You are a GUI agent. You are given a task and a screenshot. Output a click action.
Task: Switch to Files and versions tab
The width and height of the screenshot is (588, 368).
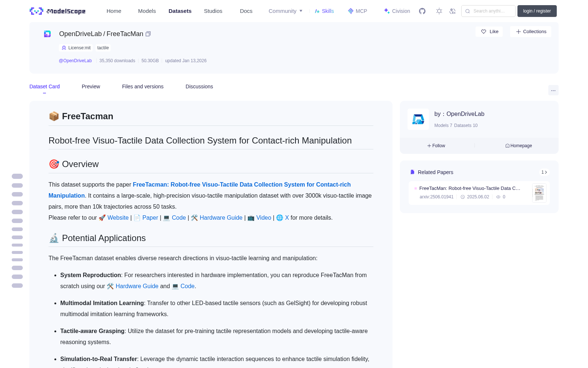[143, 86]
